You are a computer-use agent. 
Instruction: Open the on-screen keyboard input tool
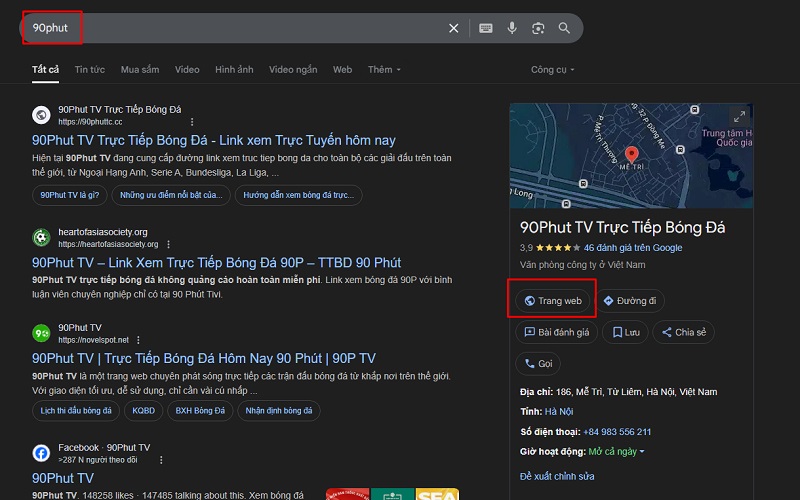point(486,28)
